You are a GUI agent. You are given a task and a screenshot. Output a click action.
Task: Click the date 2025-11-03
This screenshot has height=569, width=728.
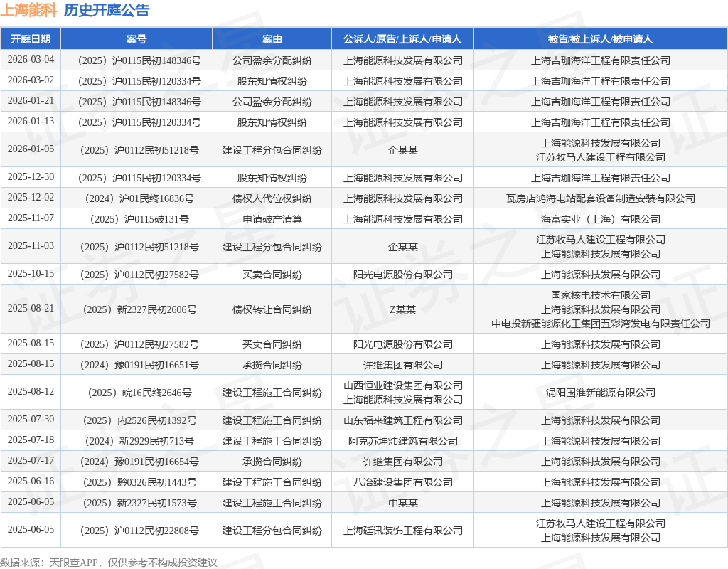click(x=31, y=245)
